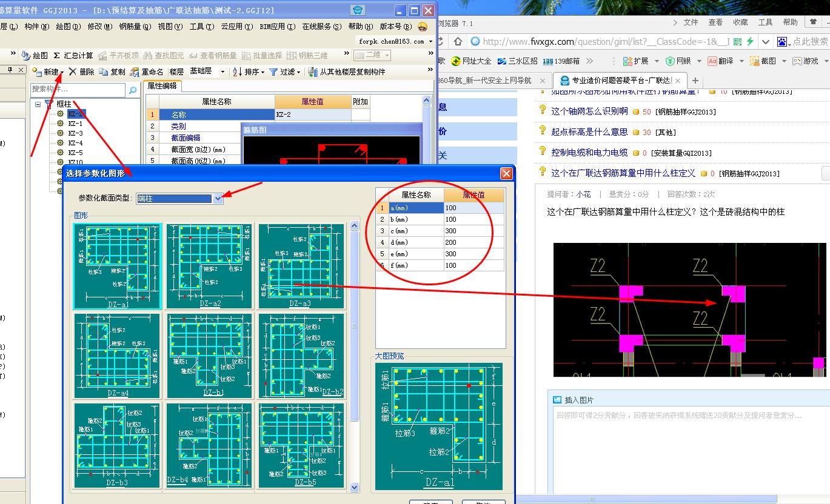
Task: Switch to the 属性编辑 tab
Action: (x=162, y=86)
